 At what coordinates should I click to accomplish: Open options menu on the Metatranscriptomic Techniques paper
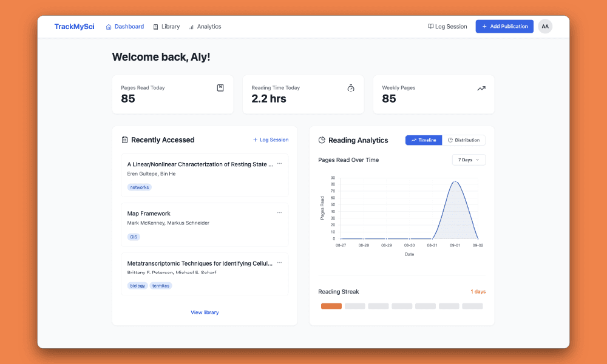280,262
